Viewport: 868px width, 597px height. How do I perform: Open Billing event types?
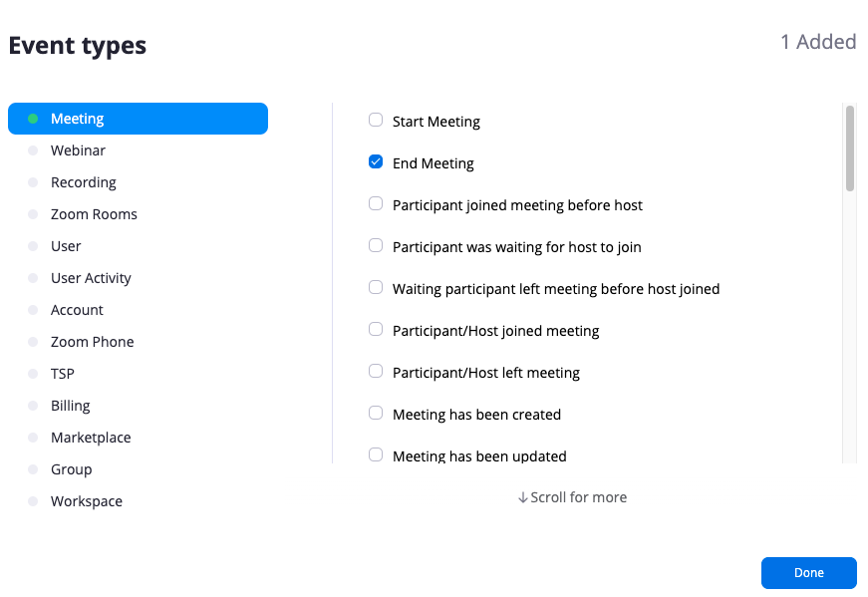coord(70,406)
